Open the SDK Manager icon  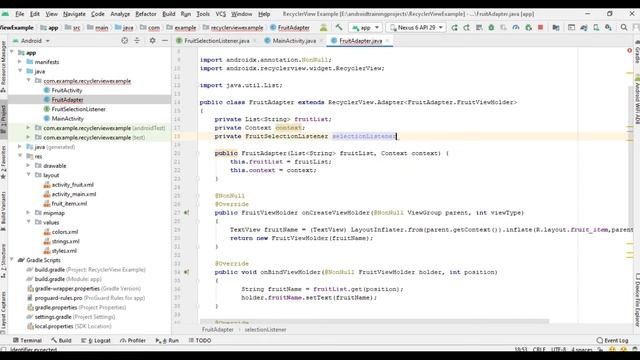(608, 27)
